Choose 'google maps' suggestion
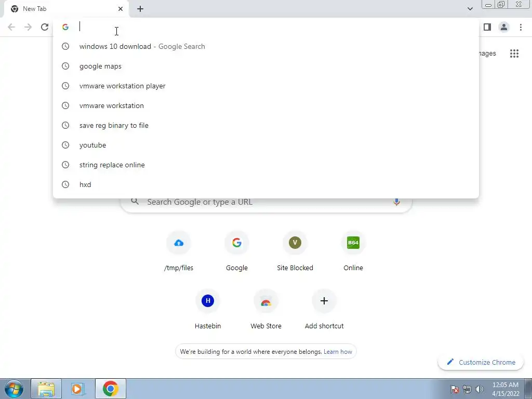Viewport: 532px width, 399px height. pyautogui.click(x=265, y=66)
